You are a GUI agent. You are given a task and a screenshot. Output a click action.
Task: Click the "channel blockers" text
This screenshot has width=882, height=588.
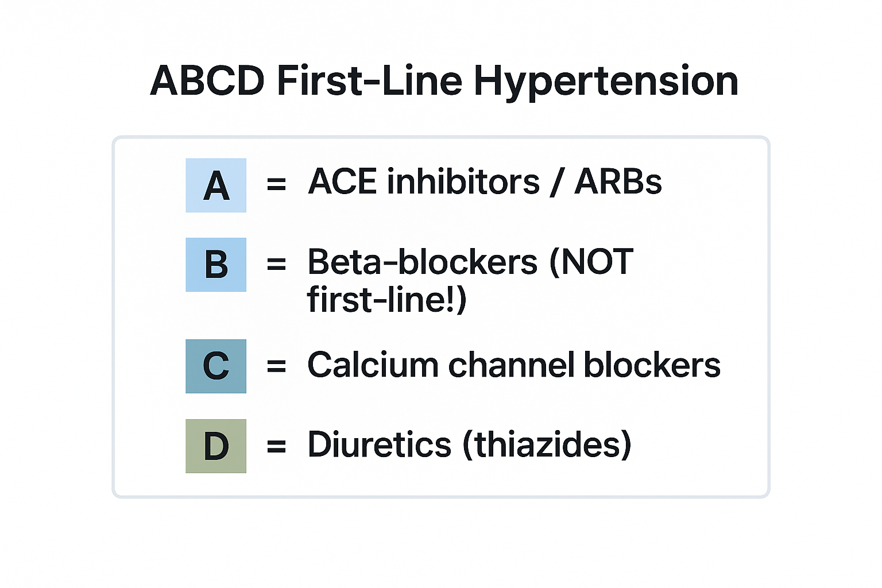click(584, 365)
